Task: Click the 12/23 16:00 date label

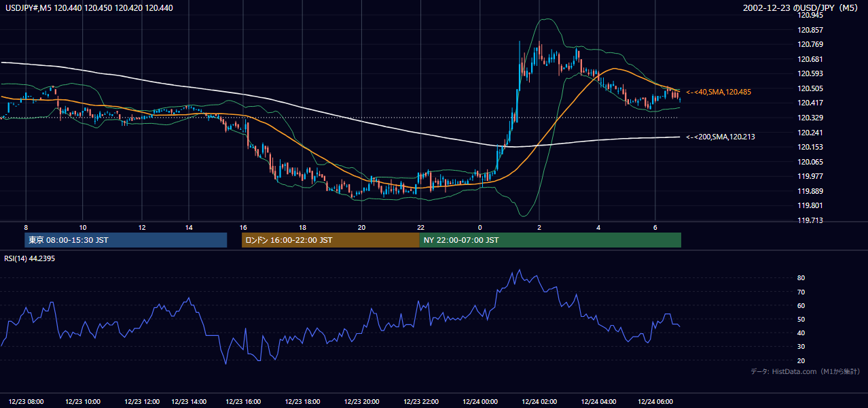Action: [243, 401]
